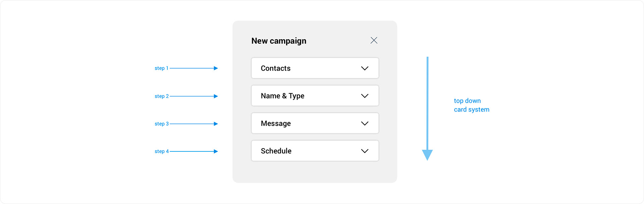Click the step 4 annotation label
Image resolution: width=644 pixels, height=204 pixels.
pyautogui.click(x=162, y=151)
